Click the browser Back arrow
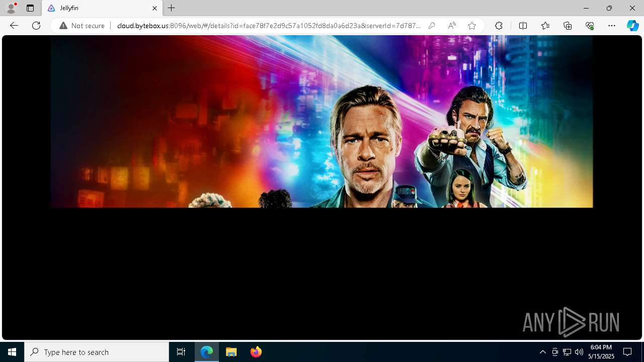 [x=14, y=26]
